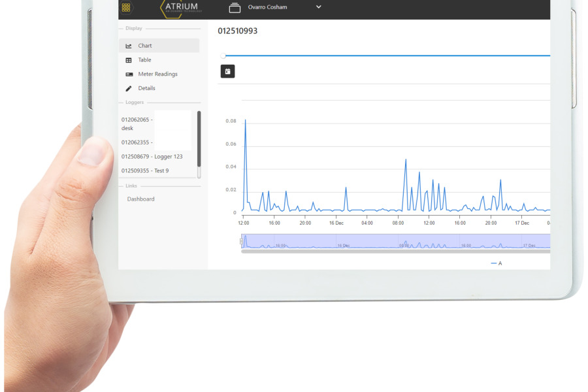588x392 pixels.
Task: Open the Ovarro Cosham organisation selector
Action: (x=268, y=7)
